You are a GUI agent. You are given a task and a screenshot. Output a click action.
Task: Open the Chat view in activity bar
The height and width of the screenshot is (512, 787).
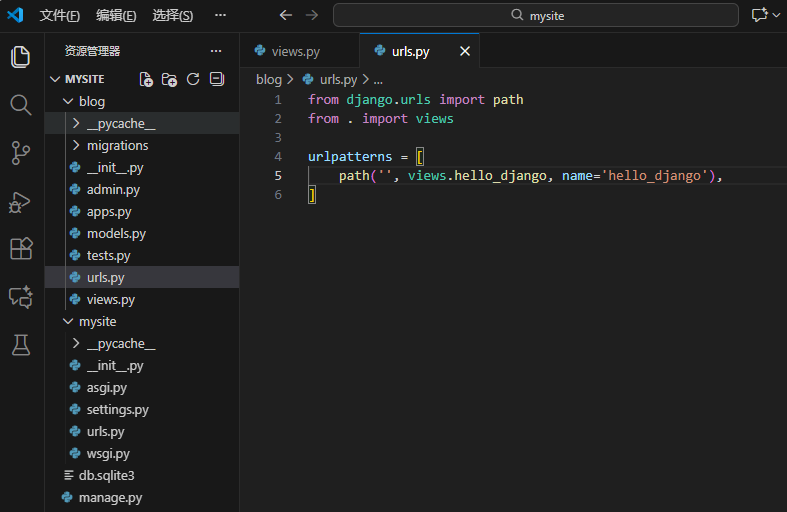(21, 297)
